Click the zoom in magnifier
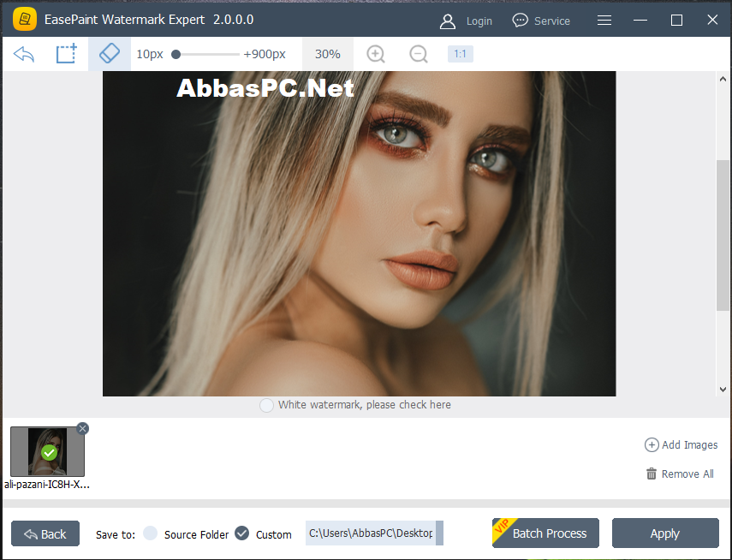This screenshot has height=560, width=732. 376,54
